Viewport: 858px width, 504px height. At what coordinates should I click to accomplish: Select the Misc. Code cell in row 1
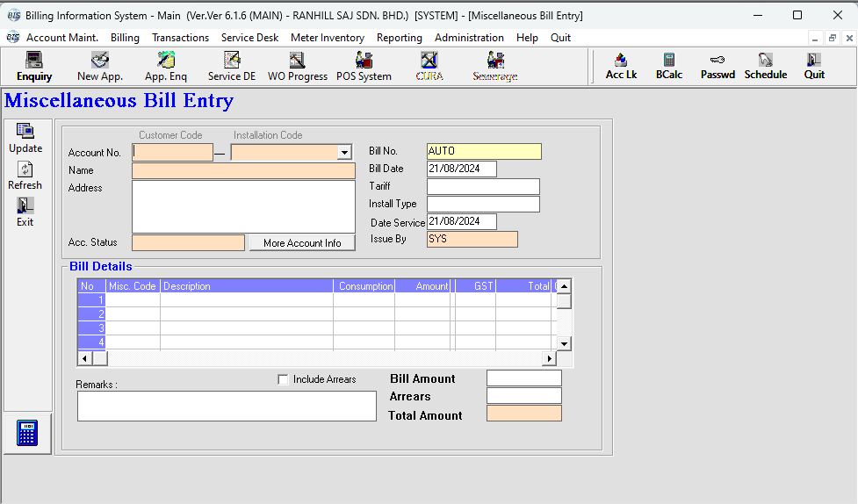click(x=133, y=300)
